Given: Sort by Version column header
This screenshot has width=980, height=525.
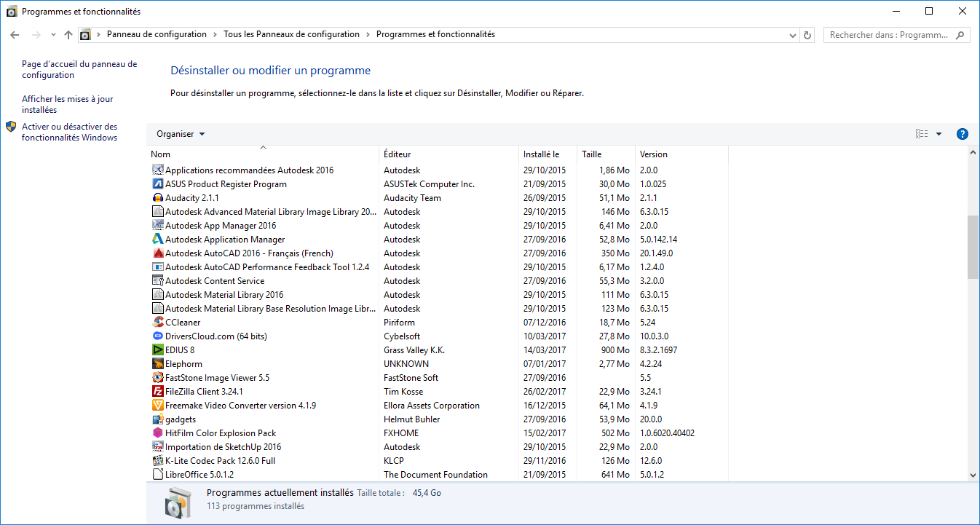Looking at the screenshot, I should [x=682, y=154].
